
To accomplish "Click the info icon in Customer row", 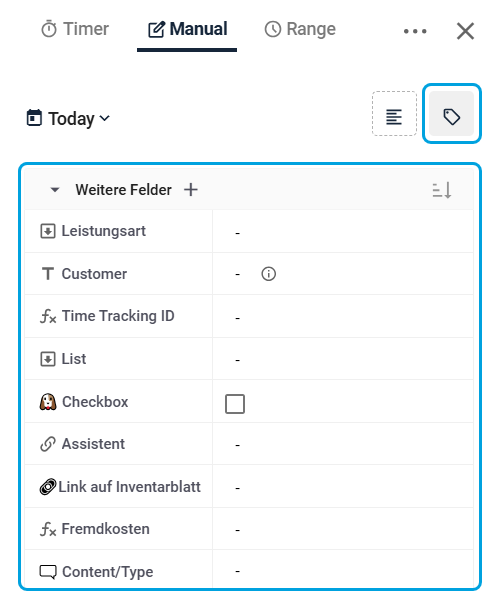I will [268, 274].
